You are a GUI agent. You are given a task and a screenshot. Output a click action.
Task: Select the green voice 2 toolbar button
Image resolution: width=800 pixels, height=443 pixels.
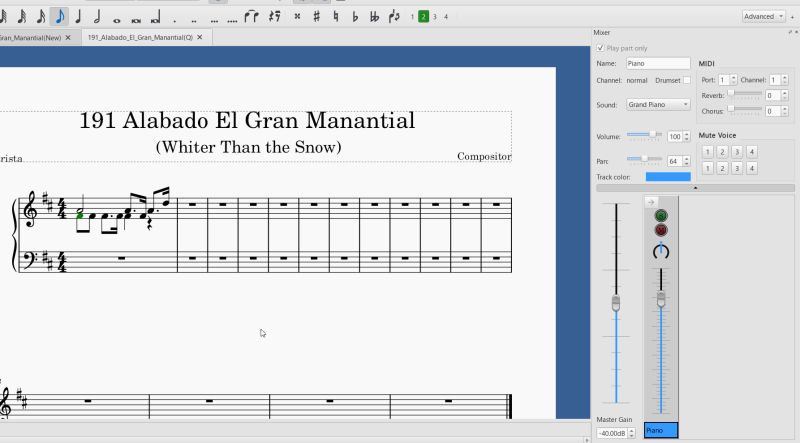[x=423, y=17]
